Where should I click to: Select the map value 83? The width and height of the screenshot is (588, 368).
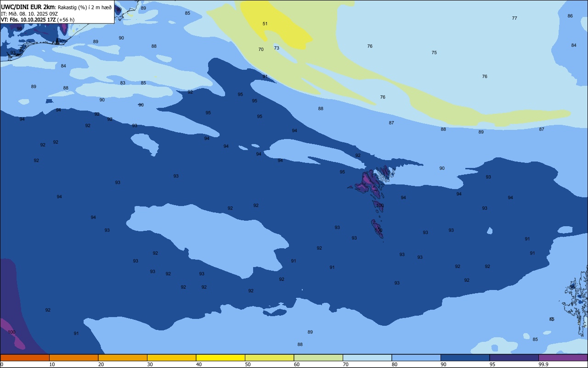coord(123,83)
